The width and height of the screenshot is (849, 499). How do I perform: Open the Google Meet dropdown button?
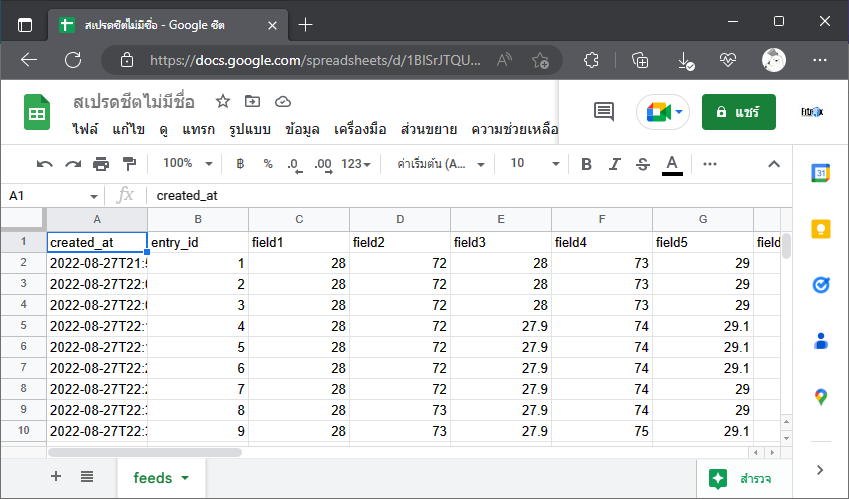pyautogui.click(x=663, y=112)
